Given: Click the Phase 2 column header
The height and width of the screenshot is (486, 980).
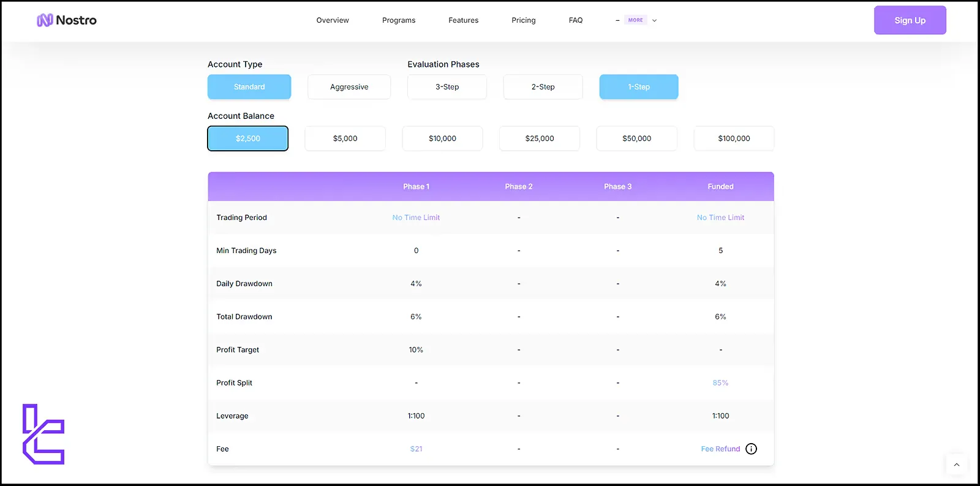Looking at the screenshot, I should click(519, 187).
